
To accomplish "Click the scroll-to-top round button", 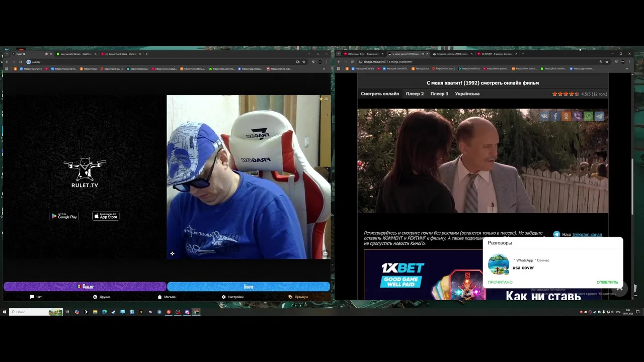I will pos(619,288).
